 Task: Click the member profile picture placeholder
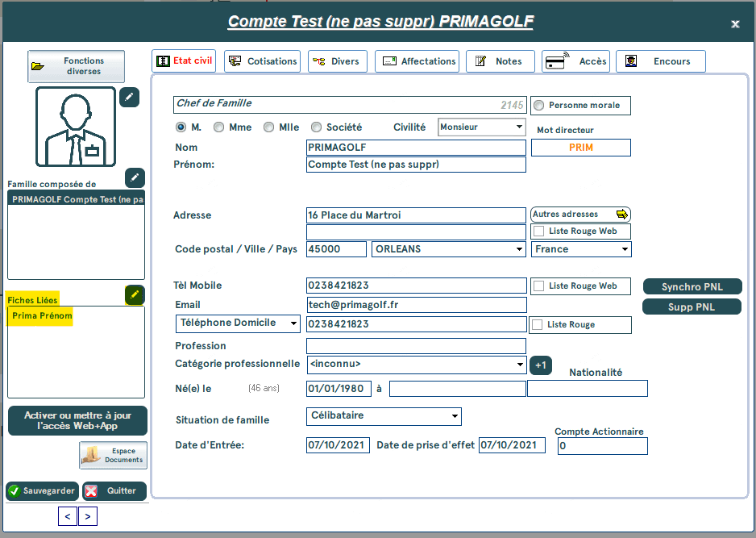[76, 127]
